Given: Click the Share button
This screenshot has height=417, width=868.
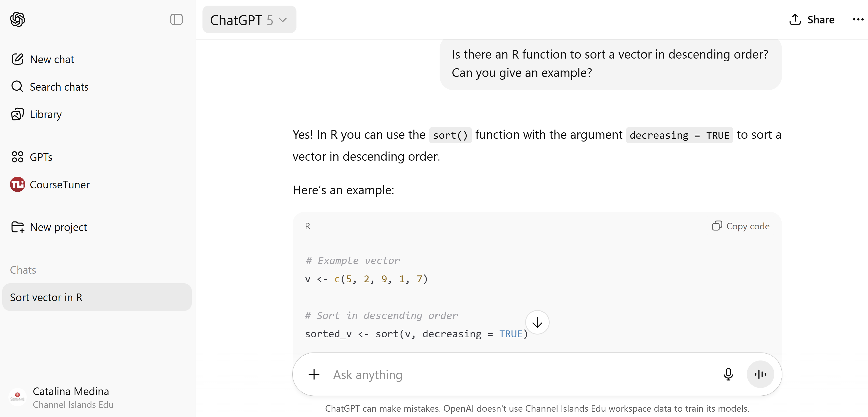Looking at the screenshot, I should point(811,20).
